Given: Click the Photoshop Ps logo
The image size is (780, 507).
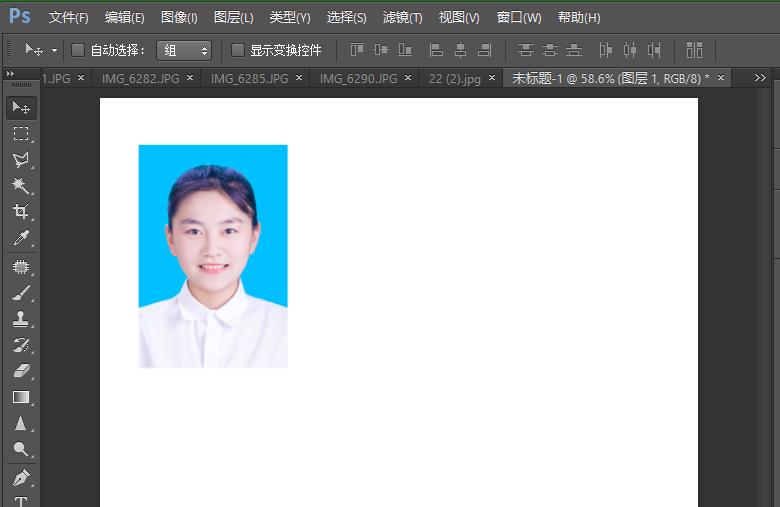Looking at the screenshot, I should coord(20,16).
